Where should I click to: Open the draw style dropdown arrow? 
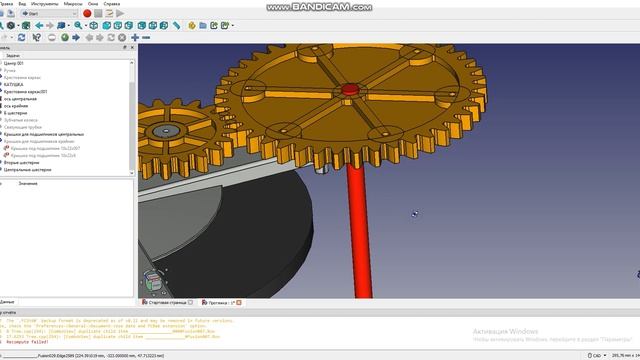pos(18,26)
